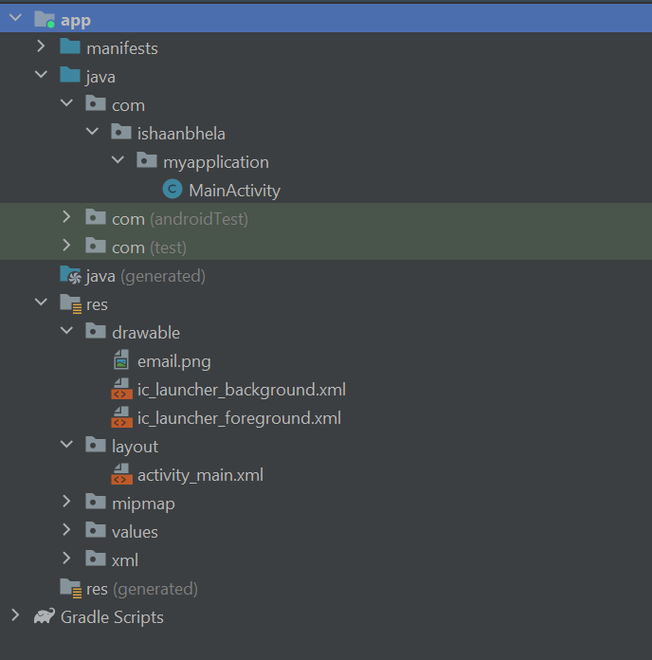This screenshot has height=660, width=652.
Task: Collapse the java folder tree
Action: coord(41,76)
